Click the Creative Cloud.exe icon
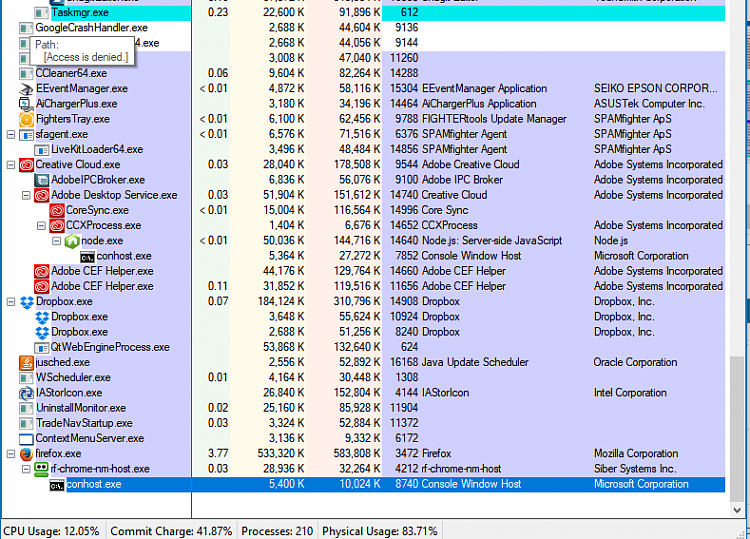750x539 pixels. point(26,165)
